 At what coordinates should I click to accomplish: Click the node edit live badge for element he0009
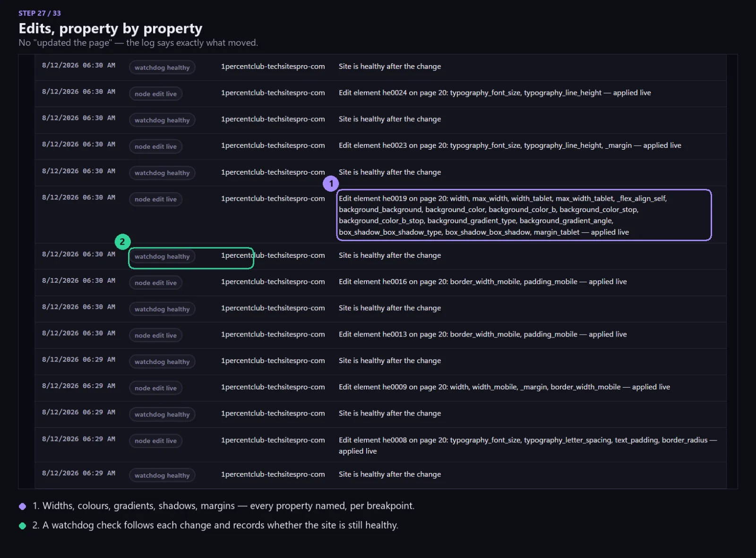coord(155,388)
